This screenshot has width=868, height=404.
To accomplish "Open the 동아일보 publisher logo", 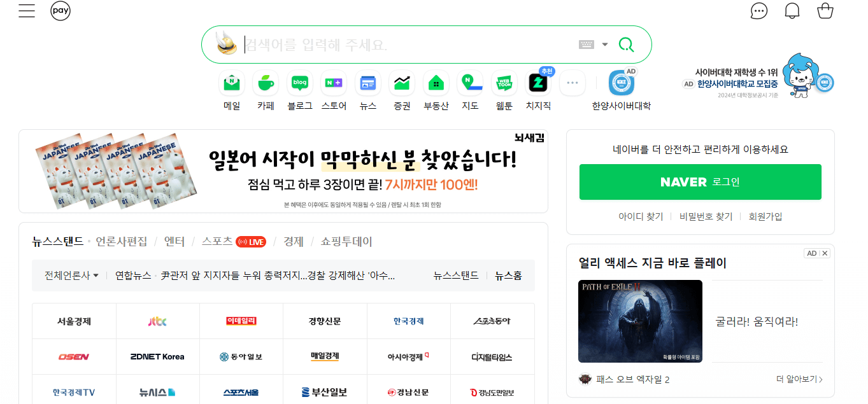I will 241,357.
